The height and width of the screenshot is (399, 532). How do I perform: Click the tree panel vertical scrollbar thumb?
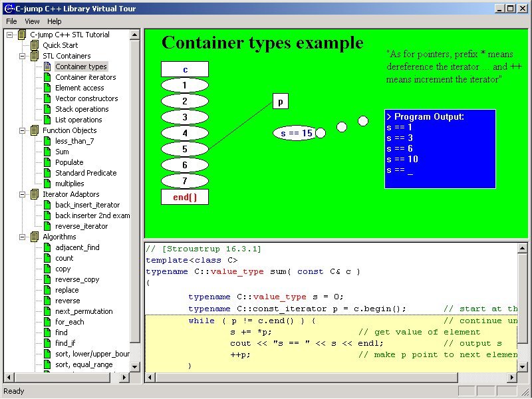135,191
